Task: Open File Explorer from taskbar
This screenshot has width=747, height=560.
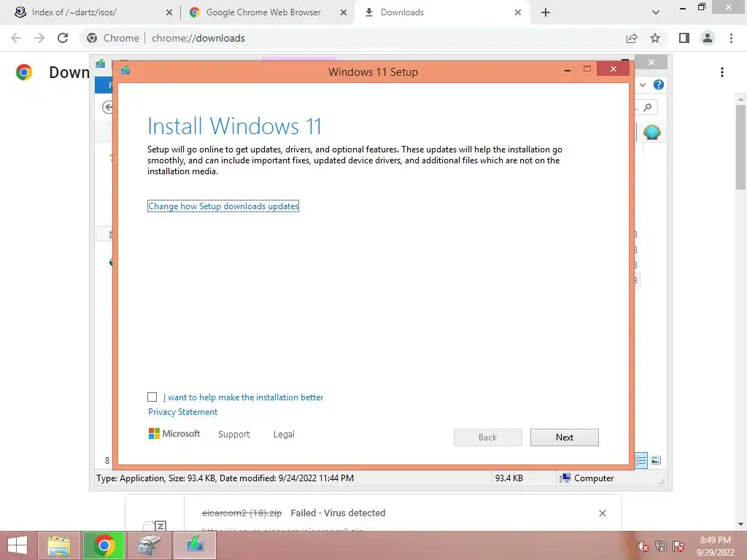Action: (x=59, y=545)
